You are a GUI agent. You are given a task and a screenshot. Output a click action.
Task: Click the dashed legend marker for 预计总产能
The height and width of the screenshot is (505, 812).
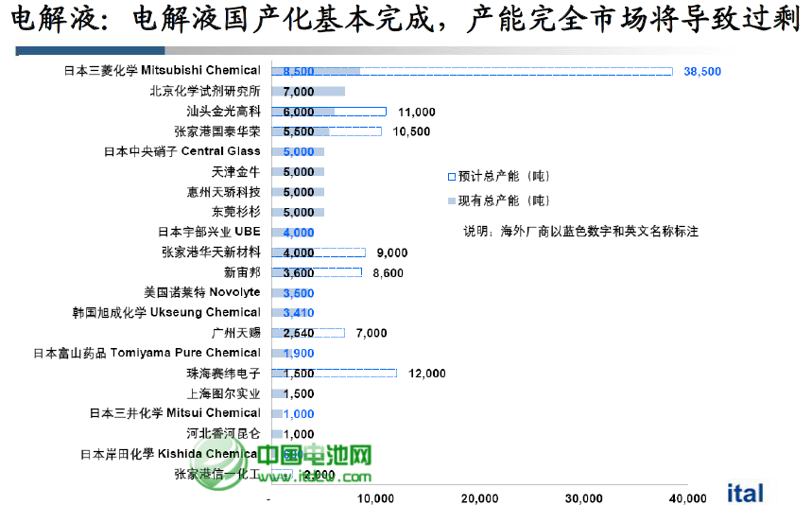coord(450,177)
